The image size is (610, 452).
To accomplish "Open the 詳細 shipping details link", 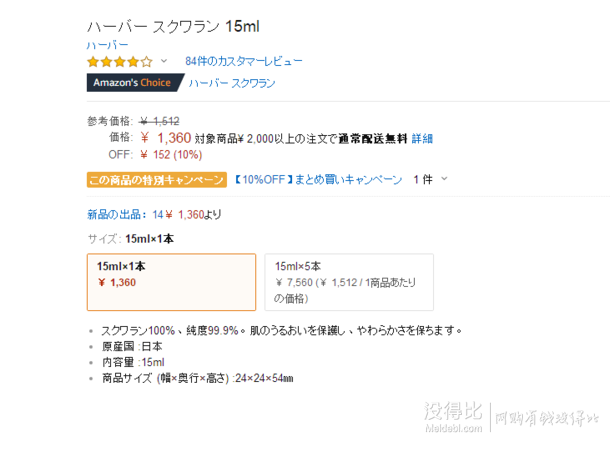I will 422,138.
